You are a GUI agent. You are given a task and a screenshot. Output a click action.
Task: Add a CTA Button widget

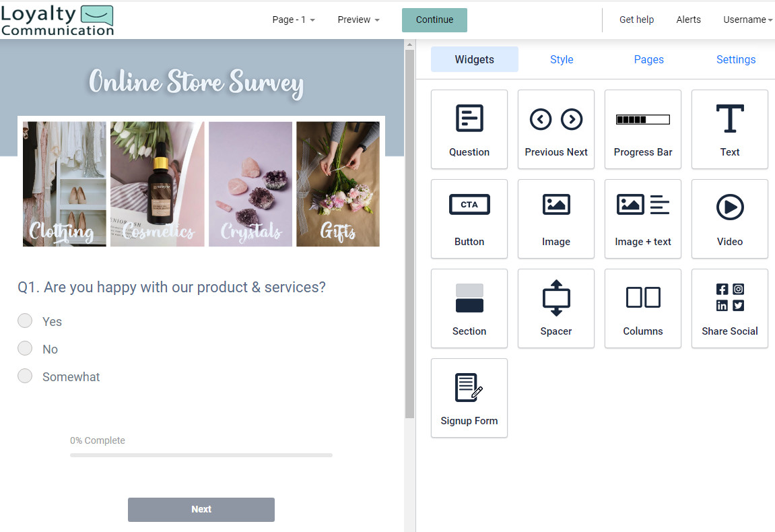(469, 219)
